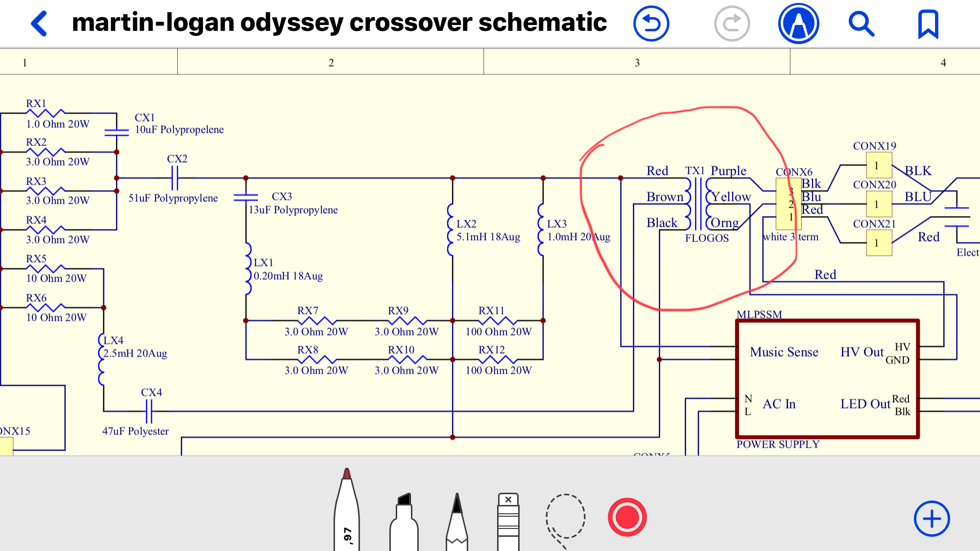980x551 pixels.
Task: Tap the CX1 10uF Polypropelene label
Action: tap(179, 123)
